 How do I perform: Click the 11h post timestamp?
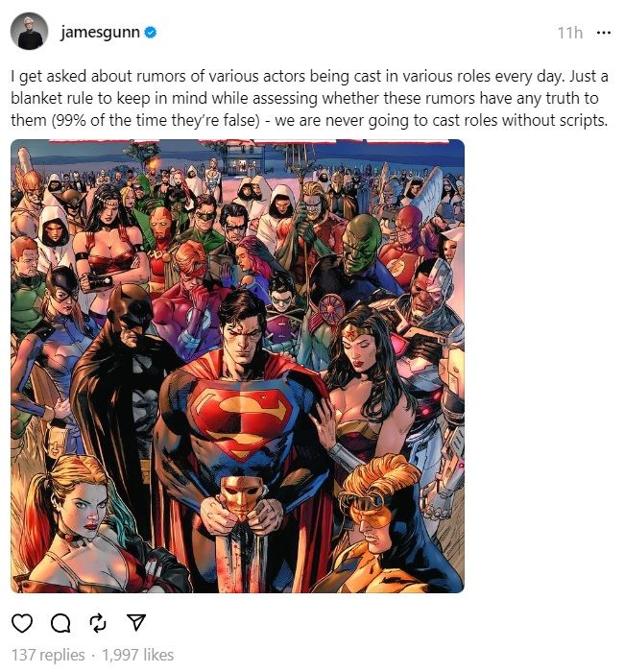(570, 33)
